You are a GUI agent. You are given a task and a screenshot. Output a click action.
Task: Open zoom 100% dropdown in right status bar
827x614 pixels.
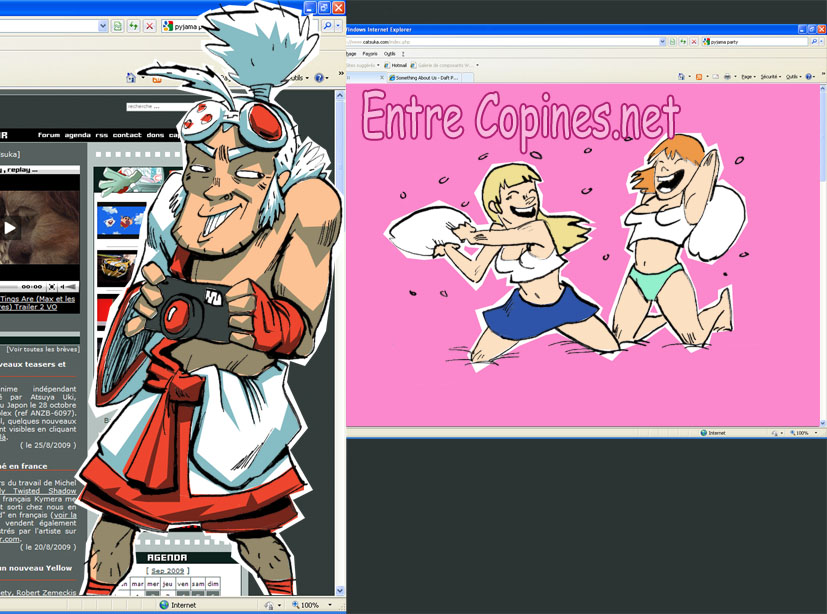point(816,433)
